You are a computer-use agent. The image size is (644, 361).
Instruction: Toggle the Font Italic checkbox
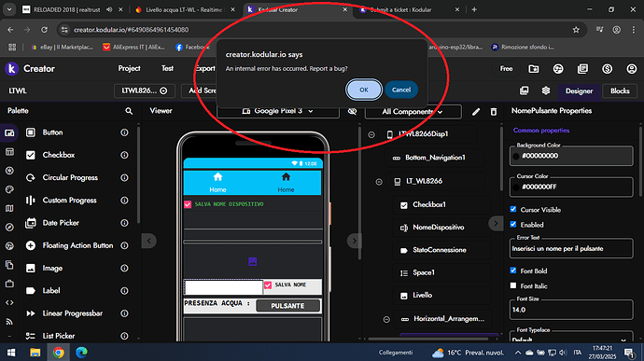(x=513, y=285)
